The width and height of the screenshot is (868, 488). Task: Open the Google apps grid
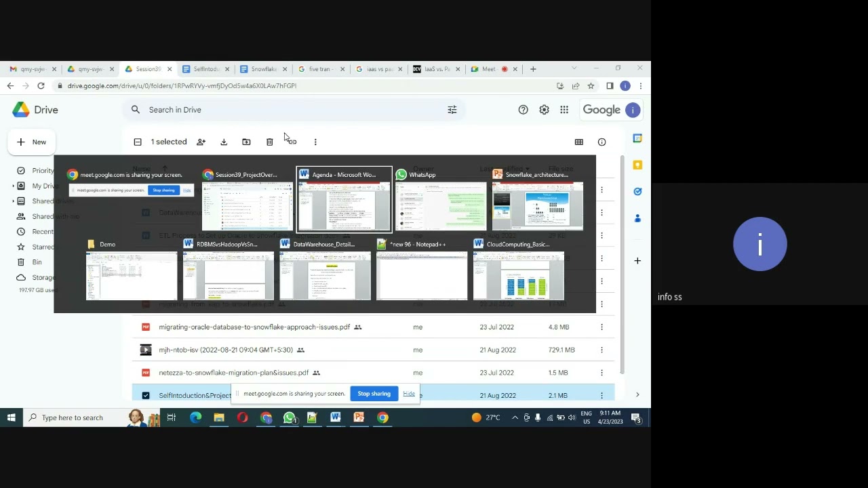[564, 110]
